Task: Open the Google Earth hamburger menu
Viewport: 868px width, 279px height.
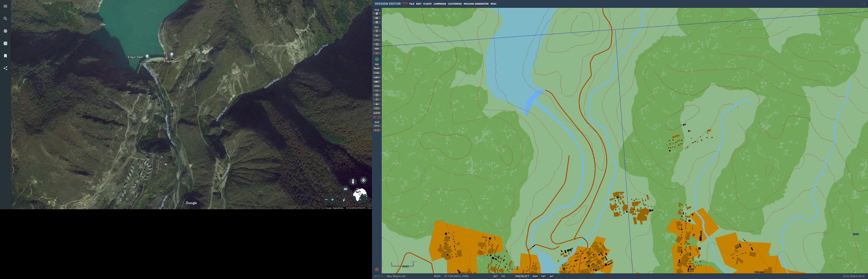Action: [5, 6]
